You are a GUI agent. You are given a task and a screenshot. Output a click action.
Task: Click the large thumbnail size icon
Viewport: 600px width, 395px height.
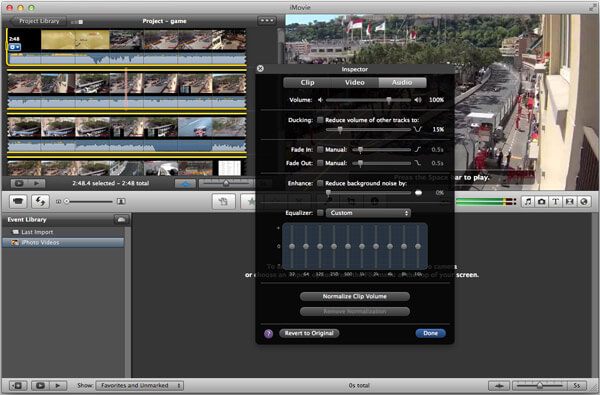(x=121, y=201)
